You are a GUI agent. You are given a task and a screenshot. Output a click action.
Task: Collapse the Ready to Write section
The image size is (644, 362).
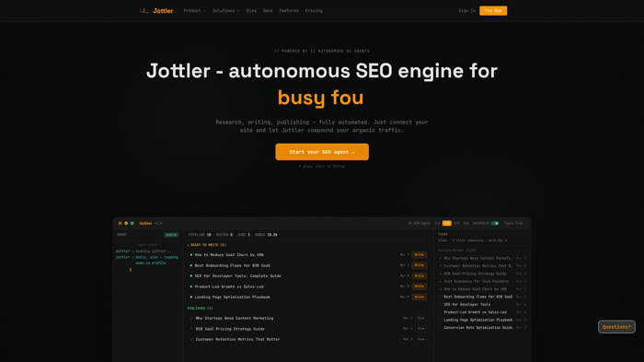[207, 245]
